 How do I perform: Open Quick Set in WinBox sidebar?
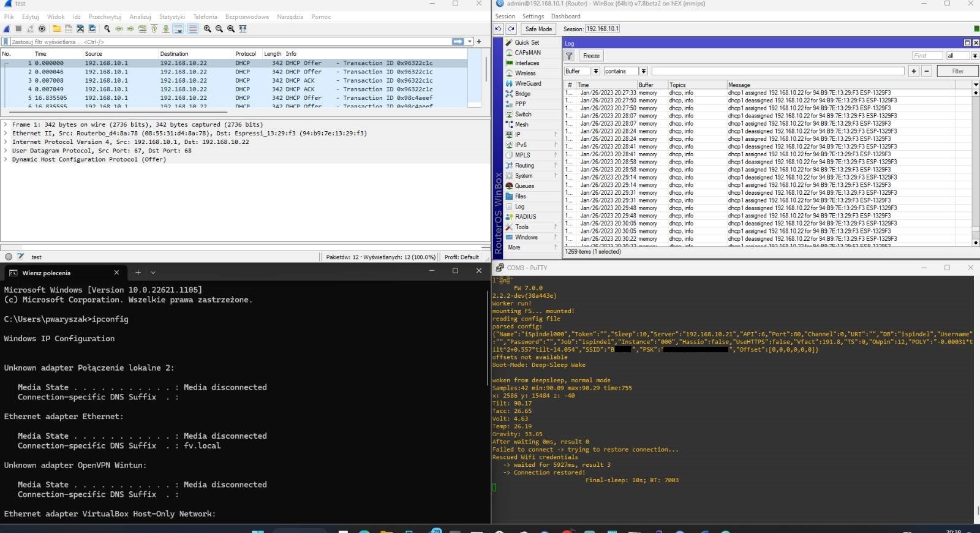point(527,42)
